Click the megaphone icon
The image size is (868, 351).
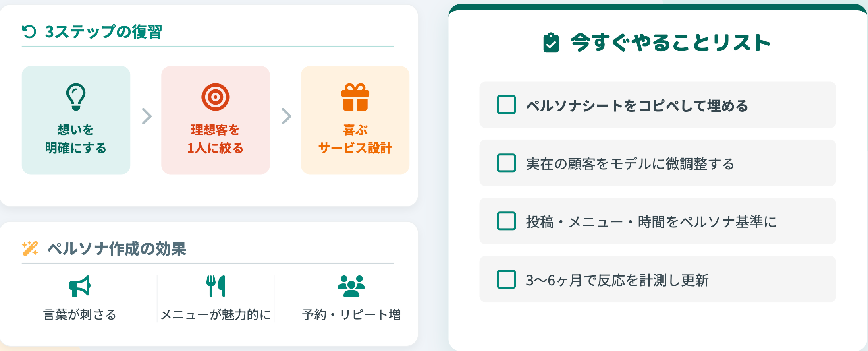80,286
